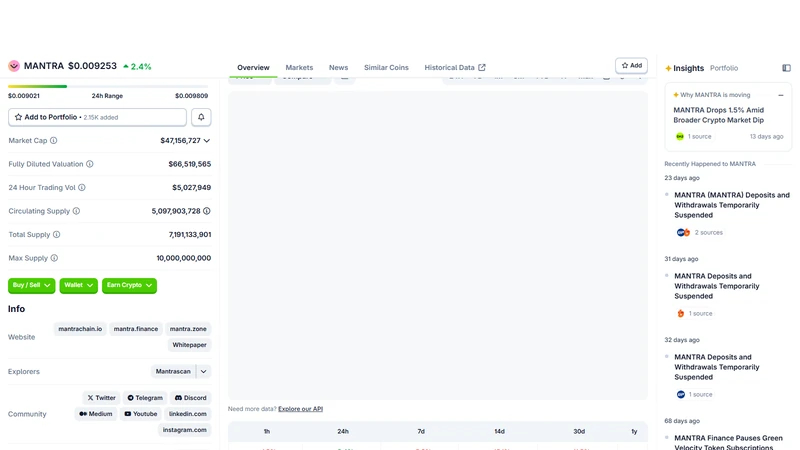Open the Discord community link

191,397
